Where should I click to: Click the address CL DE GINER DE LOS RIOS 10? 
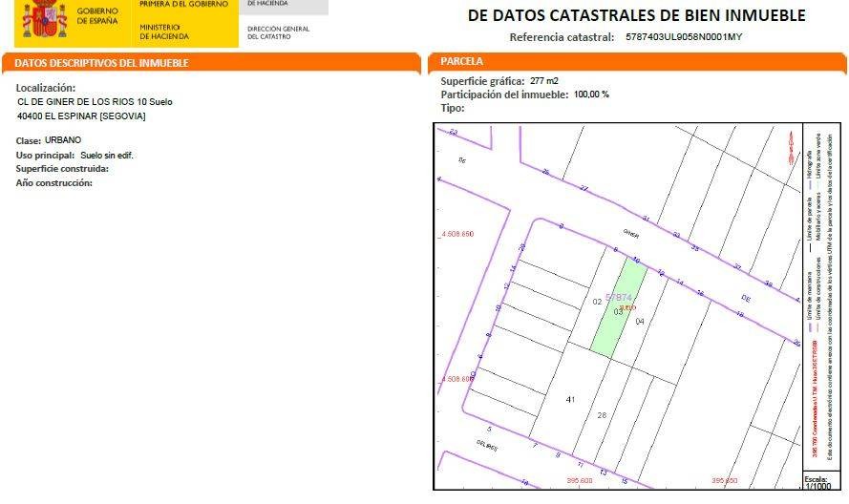click(x=95, y=101)
